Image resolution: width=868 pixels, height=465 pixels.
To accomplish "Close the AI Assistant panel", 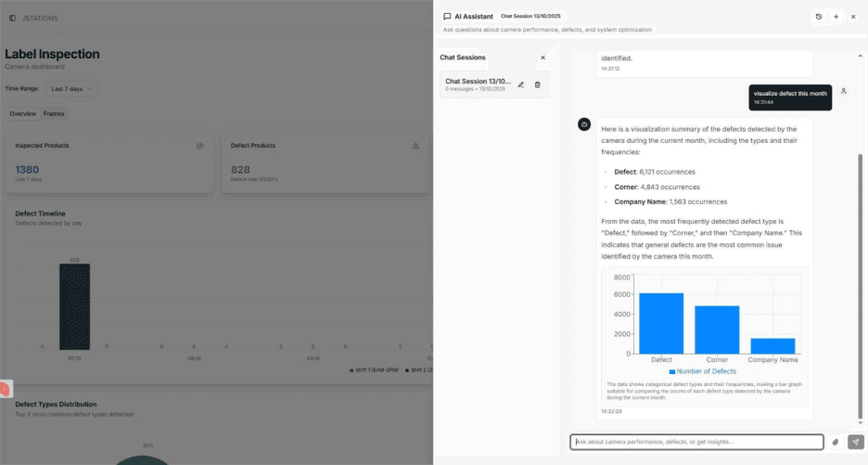I will tap(853, 17).
